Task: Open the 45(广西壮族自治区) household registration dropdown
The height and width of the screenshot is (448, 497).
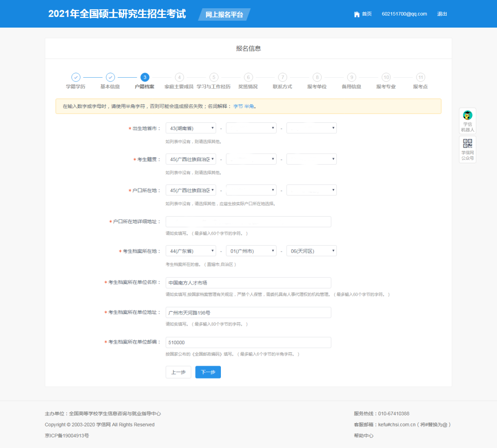Action: tap(191, 190)
